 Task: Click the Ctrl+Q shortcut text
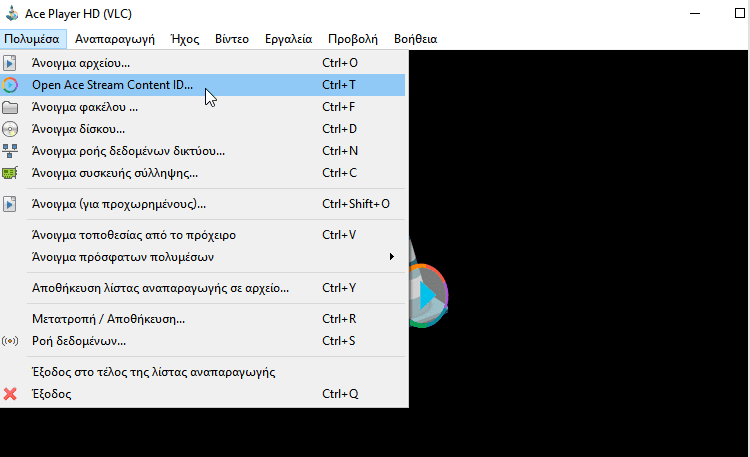pos(340,394)
